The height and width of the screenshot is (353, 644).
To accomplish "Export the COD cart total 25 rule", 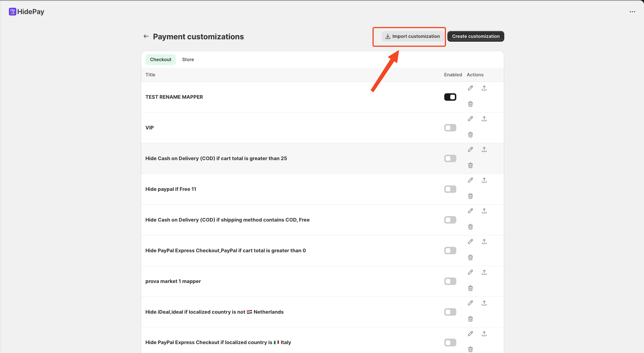I will pos(484,150).
